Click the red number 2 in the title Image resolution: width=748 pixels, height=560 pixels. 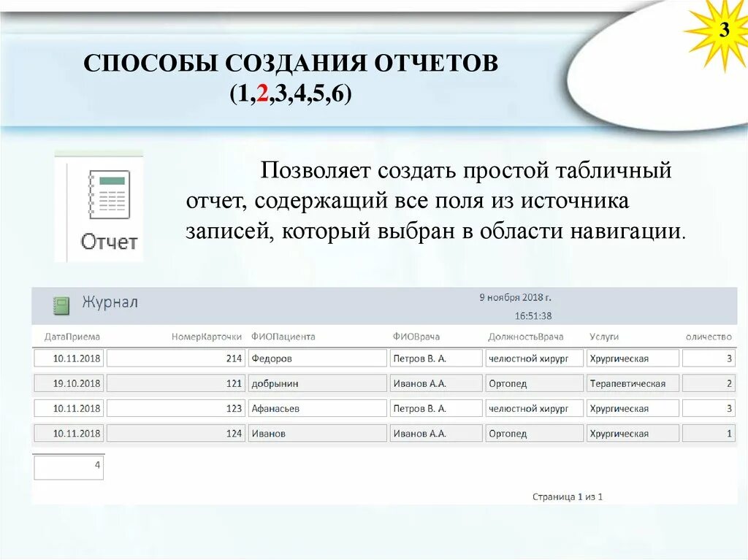pos(262,93)
